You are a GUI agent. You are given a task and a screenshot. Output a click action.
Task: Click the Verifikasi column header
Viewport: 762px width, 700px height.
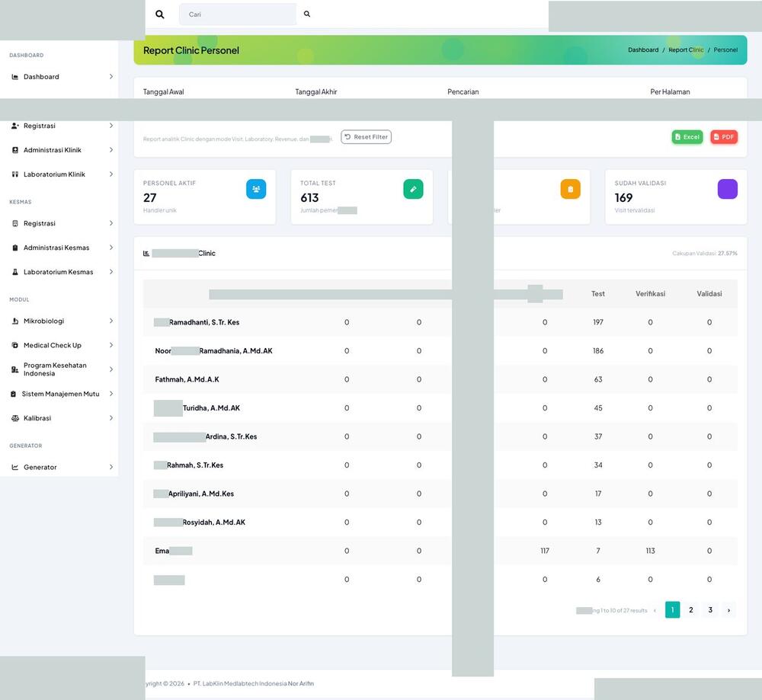coord(650,294)
